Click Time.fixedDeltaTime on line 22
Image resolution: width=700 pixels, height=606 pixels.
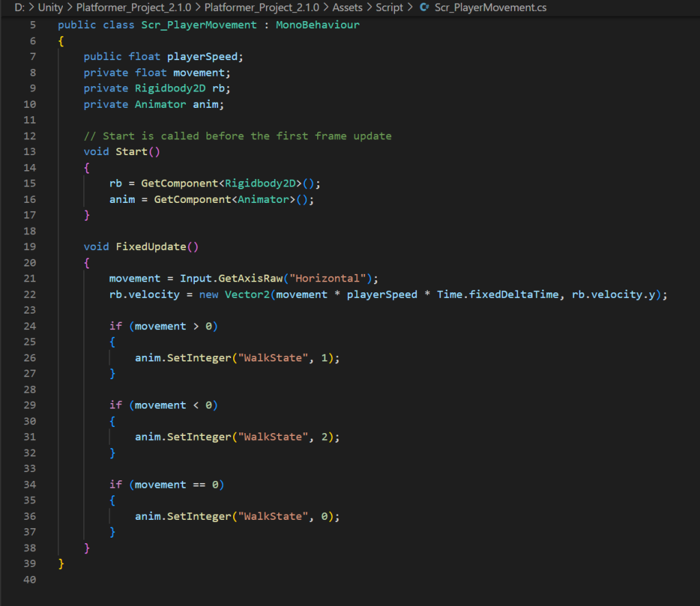pyautogui.click(x=497, y=294)
